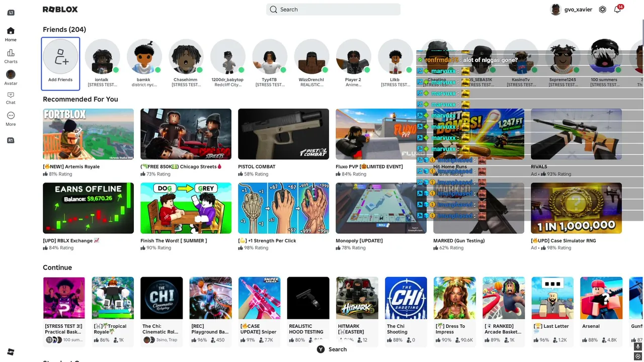Open friend Tyy4TB's avatar

coord(269,56)
